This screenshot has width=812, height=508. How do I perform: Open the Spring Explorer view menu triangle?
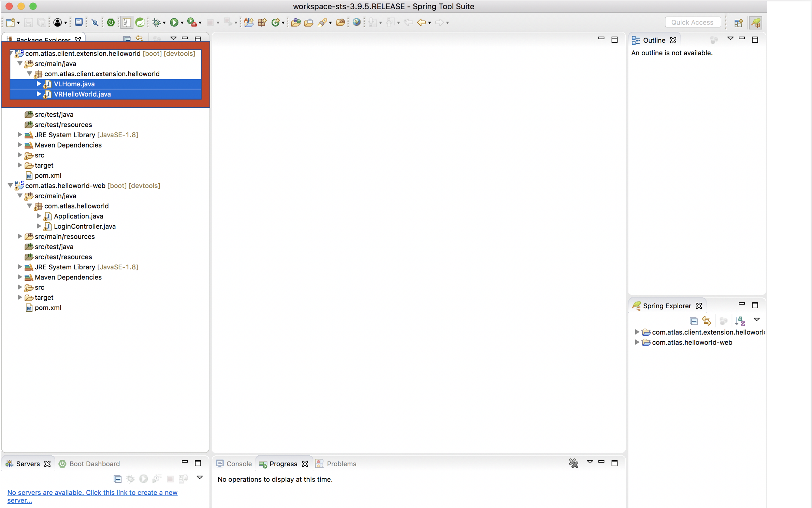[x=757, y=320]
